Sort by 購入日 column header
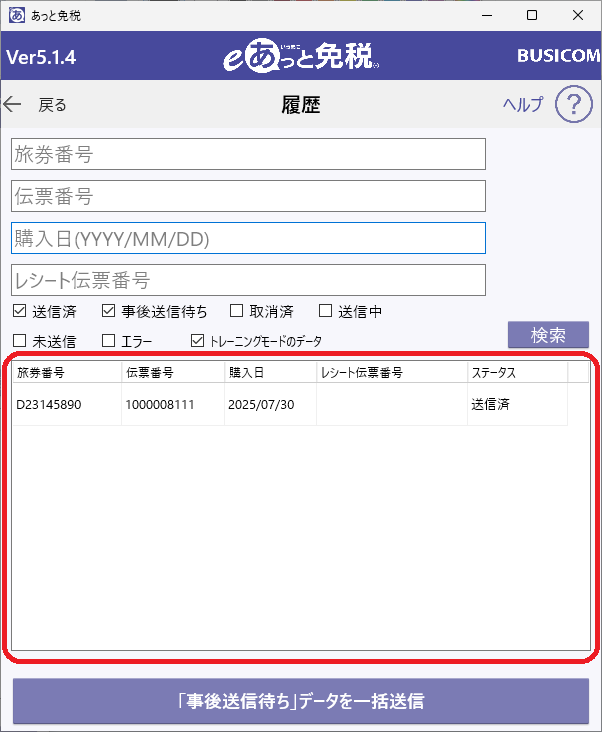This screenshot has height=732, width=602. pyautogui.click(x=271, y=373)
